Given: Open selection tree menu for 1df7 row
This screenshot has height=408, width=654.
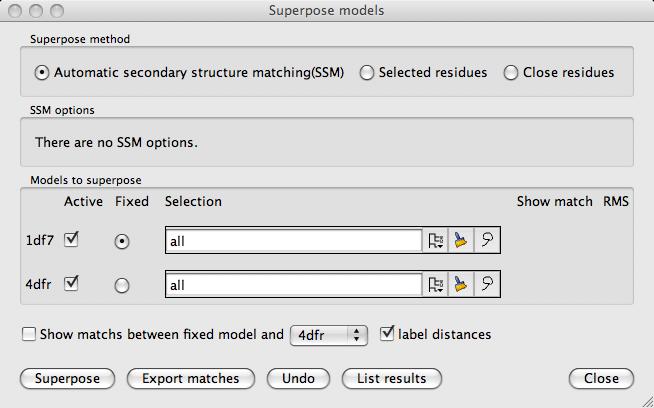Looking at the screenshot, I should (x=435, y=241).
